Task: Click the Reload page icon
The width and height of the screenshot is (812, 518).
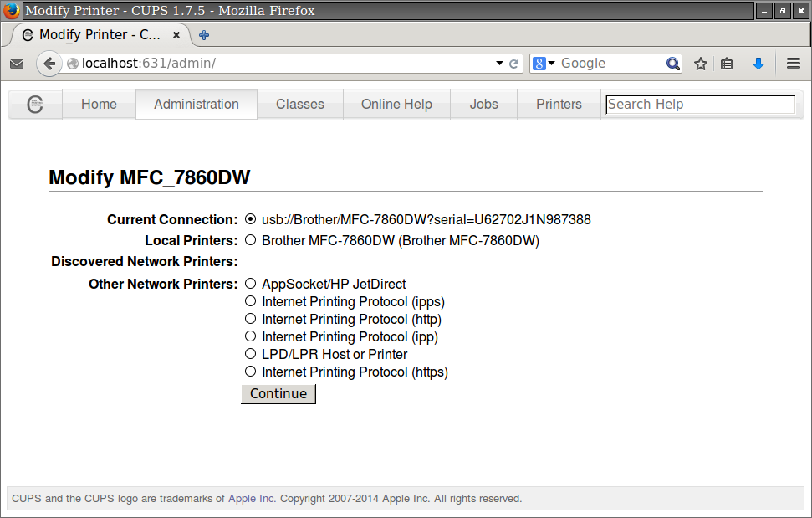Action: 512,63
